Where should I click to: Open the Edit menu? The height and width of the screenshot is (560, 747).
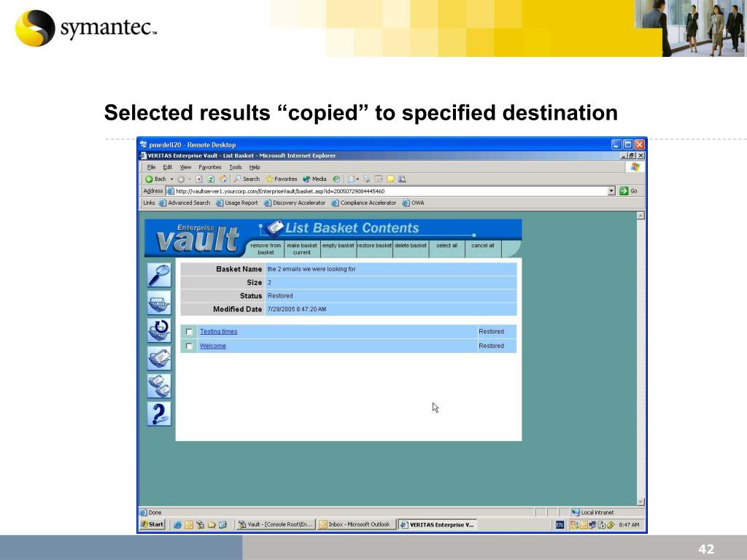tap(168, 167)
